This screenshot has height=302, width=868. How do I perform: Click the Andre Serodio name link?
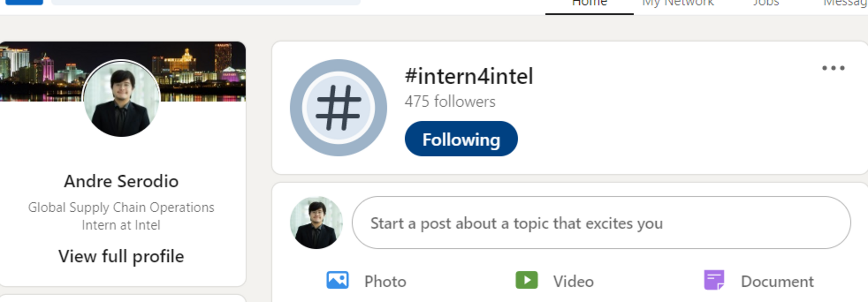point(121,181)
